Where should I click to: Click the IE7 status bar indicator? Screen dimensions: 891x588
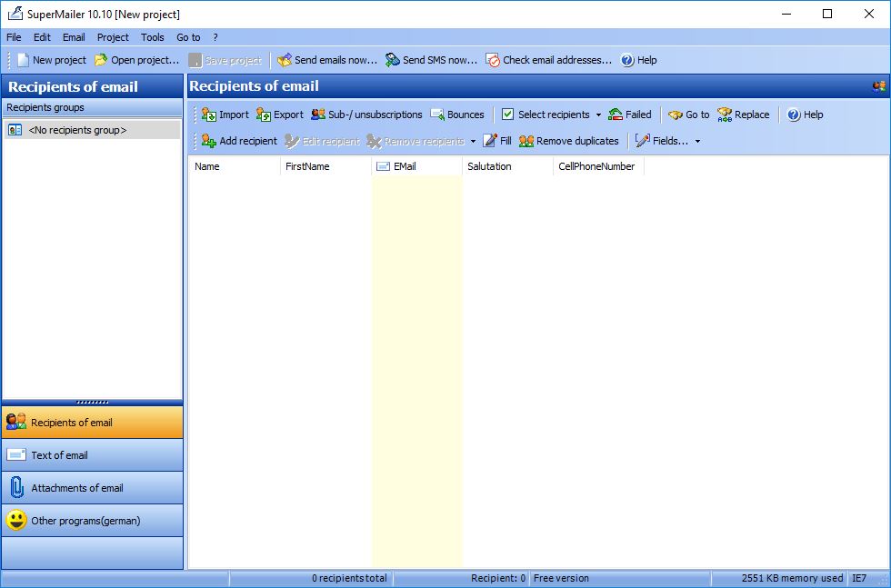point(859,578)
